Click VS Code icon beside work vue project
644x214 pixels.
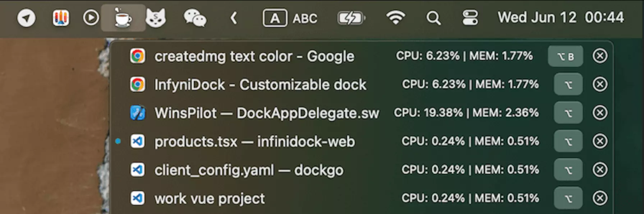tap(137, 198)
